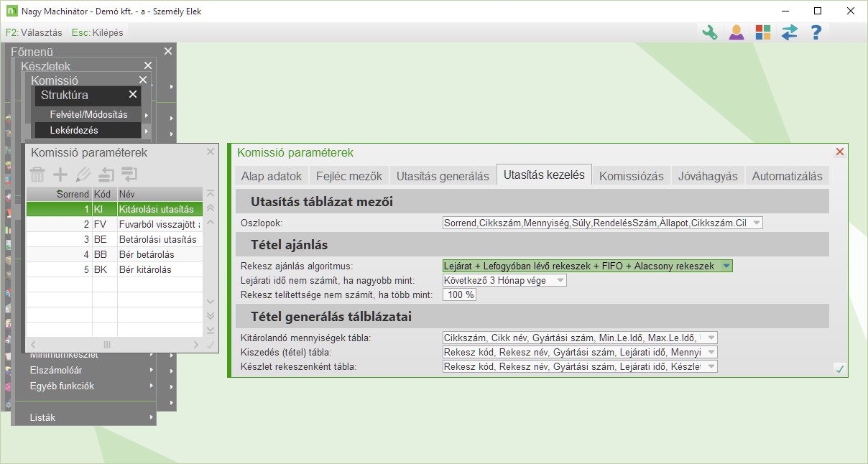Viewport: 868px width, 464px height.
Task: Click the 100 % fill threshold field
Action: pyautogui.click(x=460, y=294)
